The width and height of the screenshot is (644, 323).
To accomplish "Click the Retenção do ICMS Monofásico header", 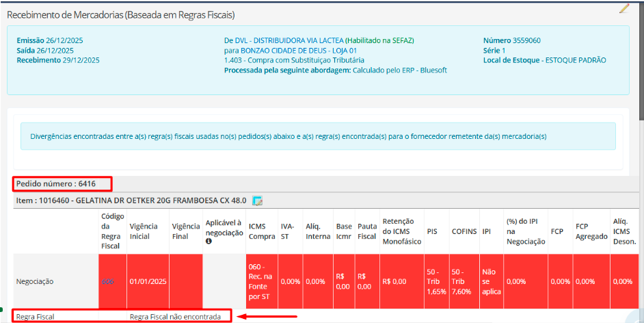I will tap(401, 231).
